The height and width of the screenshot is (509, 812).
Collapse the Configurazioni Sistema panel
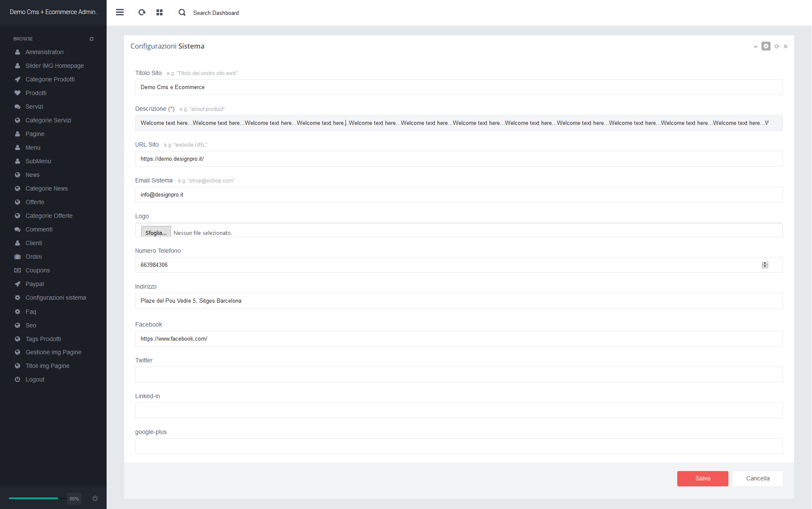pos(755,46)
